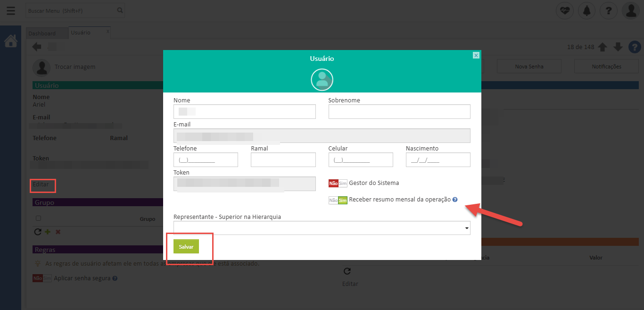Go to the previous record up arrow

pyautogui.click(x=603, y=47)
